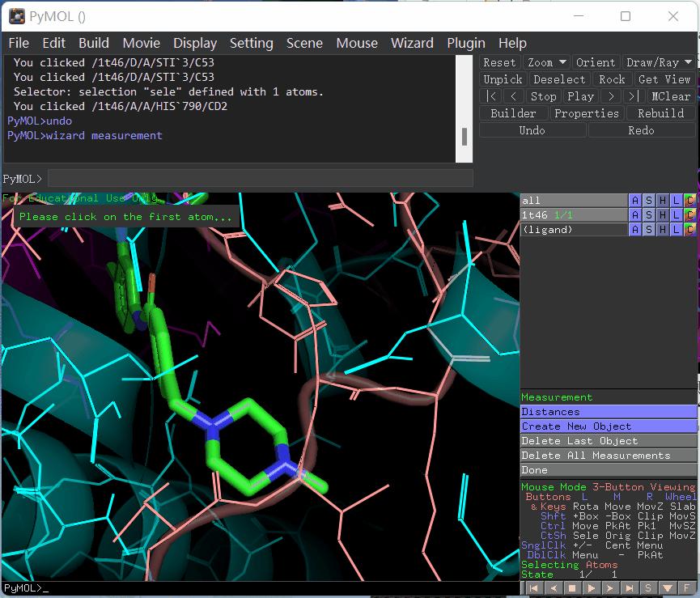
Task: Open the Action (A) menu for 1t46
Action: 635,215
